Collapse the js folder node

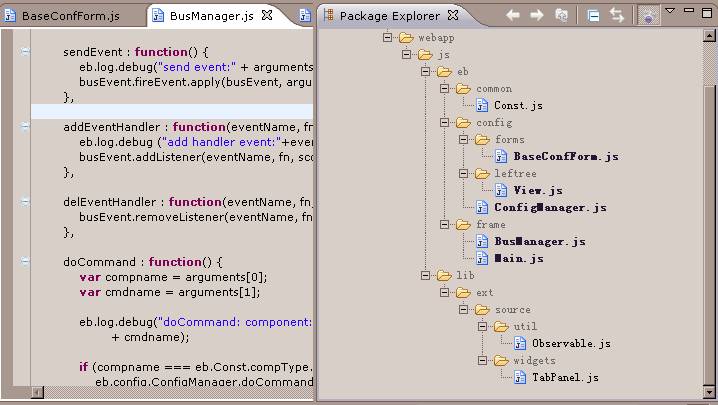pos(406,54)
